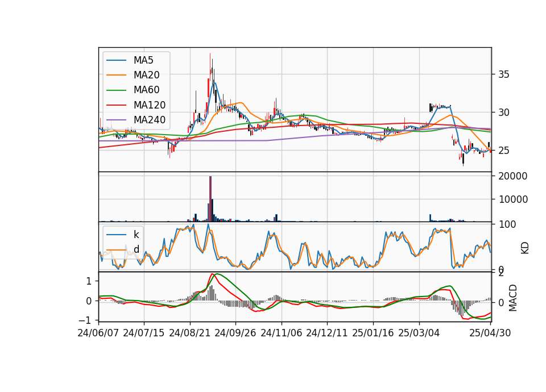
Task: Click the 24/12/11 date tick label
Action: tap(327, 333)
